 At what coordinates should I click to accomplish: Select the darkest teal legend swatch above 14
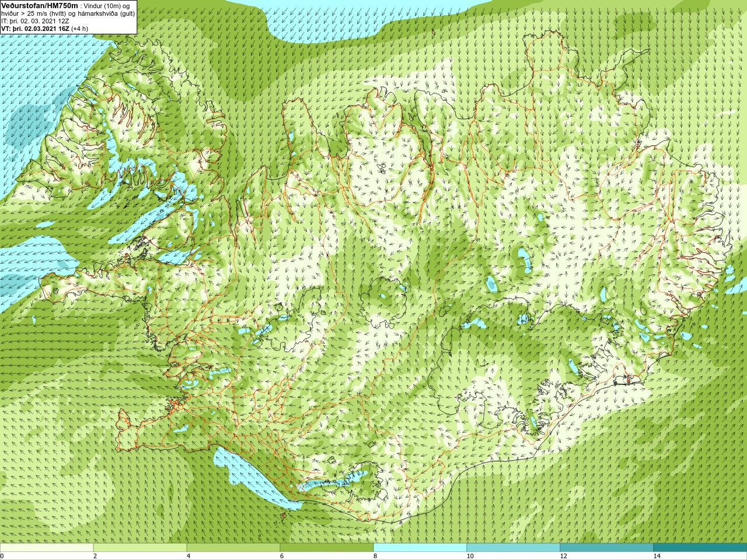(700, 548)
